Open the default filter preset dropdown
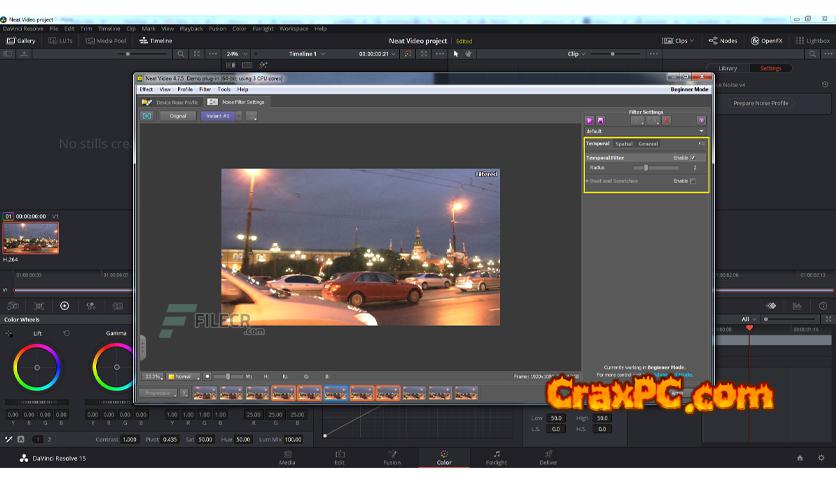Image resolution: width=836 pixels, height=484 pixels. [645, 131]
